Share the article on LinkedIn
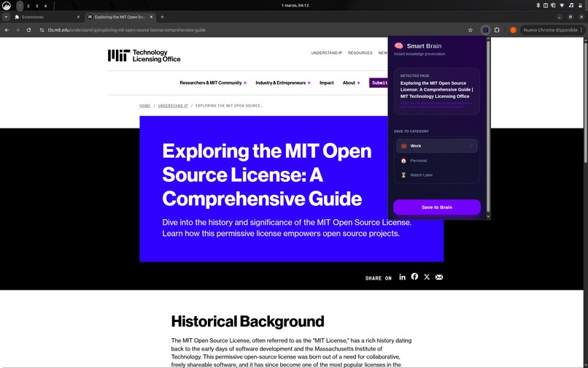Viewport: 588px width, 368px height. (402, 277)
